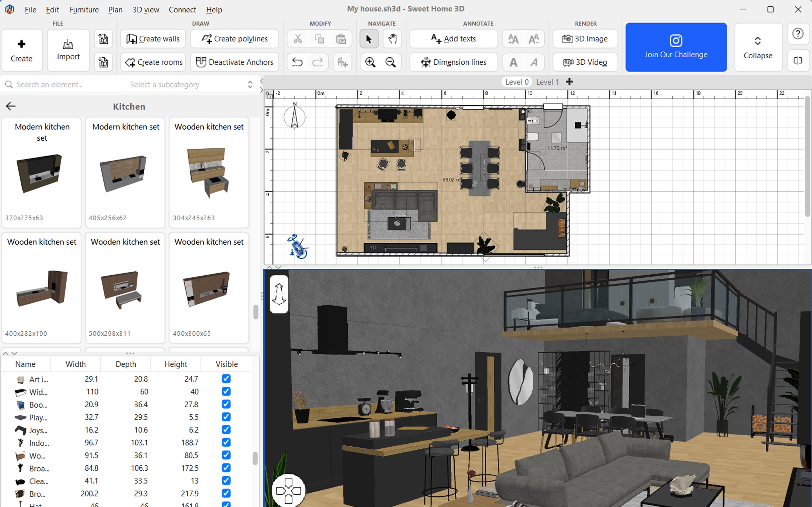Select the Create rooms tool

[x=153, y=62]
